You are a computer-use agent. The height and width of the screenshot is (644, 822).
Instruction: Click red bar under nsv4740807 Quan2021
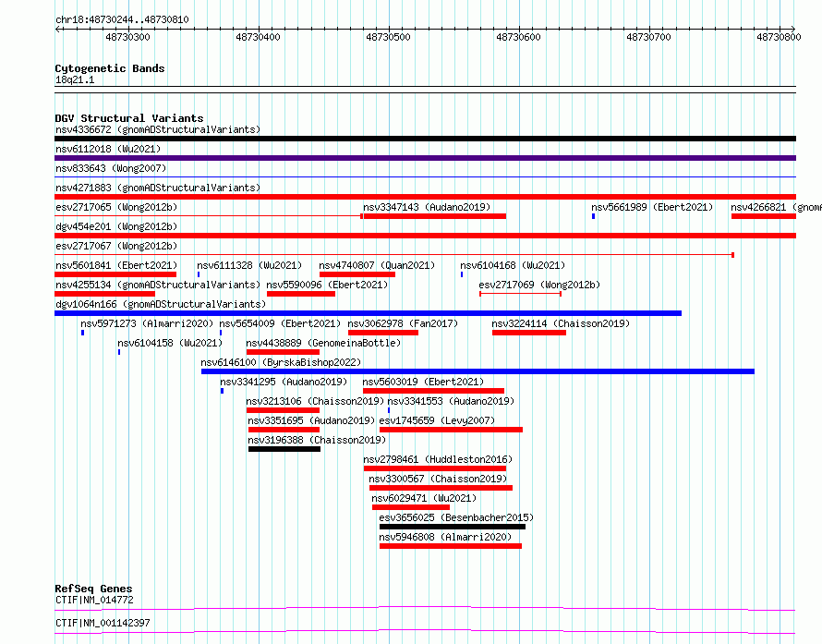click(357, 274)
